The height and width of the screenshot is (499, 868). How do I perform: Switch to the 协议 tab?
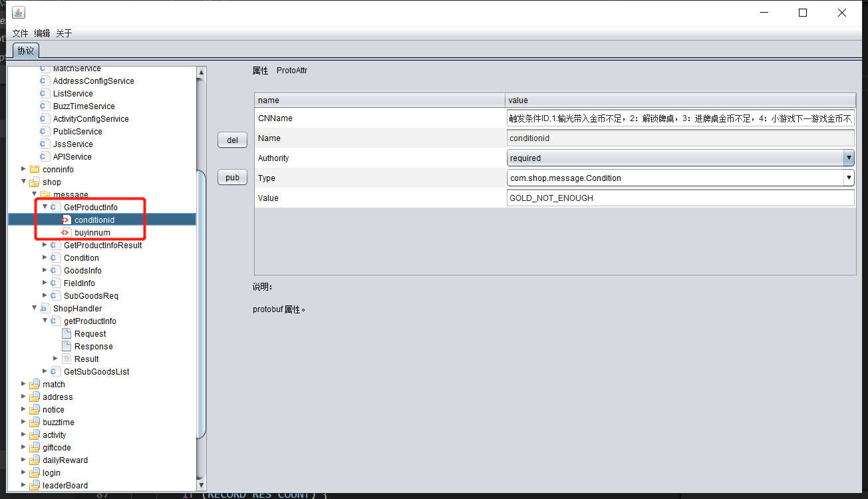(26, 51)
